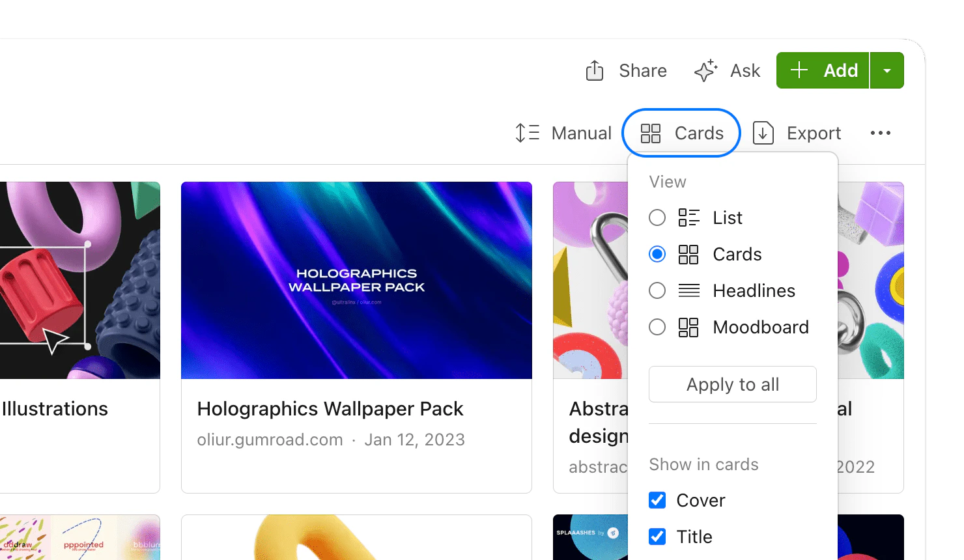
Task: Click the Export download icon
Action: (763, 133)
